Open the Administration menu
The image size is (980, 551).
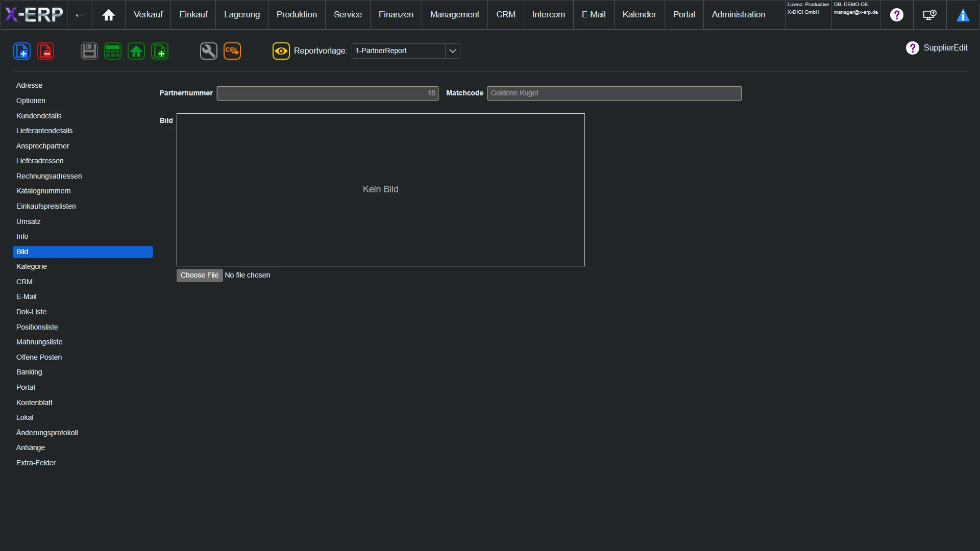tap(739, 15)
